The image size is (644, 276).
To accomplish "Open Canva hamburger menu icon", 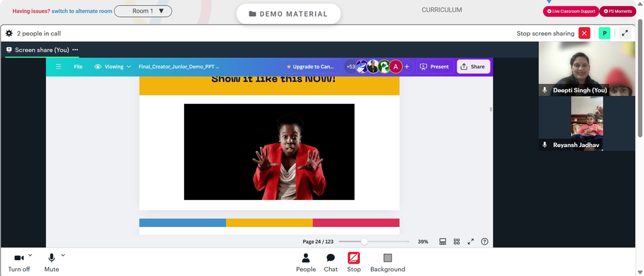I will coord(59,66).
